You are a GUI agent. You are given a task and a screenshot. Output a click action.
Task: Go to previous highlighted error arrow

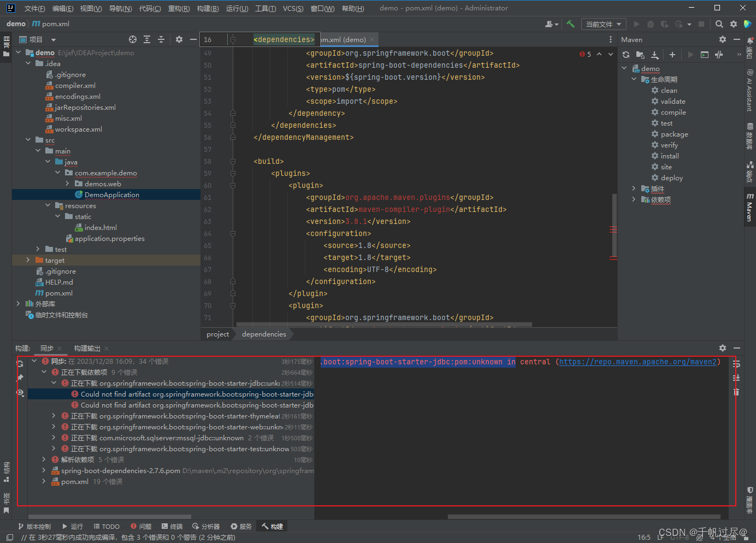click(x=599, y=54)
